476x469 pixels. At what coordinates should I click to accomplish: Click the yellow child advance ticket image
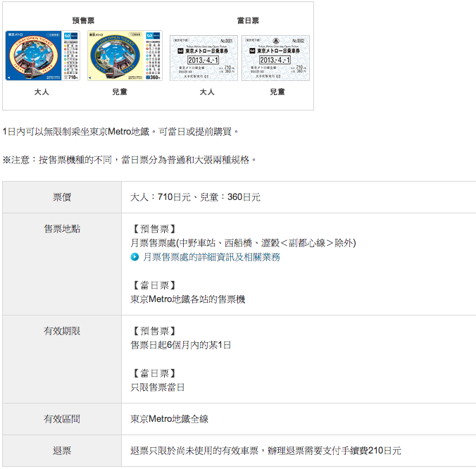(x=125, y=56)
